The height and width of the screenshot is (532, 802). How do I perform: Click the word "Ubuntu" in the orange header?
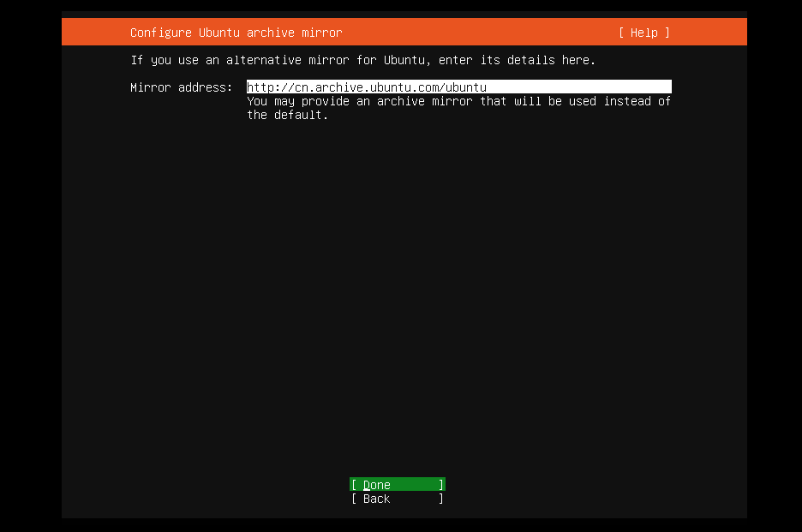pyautogui.click(x=219, y=33)
